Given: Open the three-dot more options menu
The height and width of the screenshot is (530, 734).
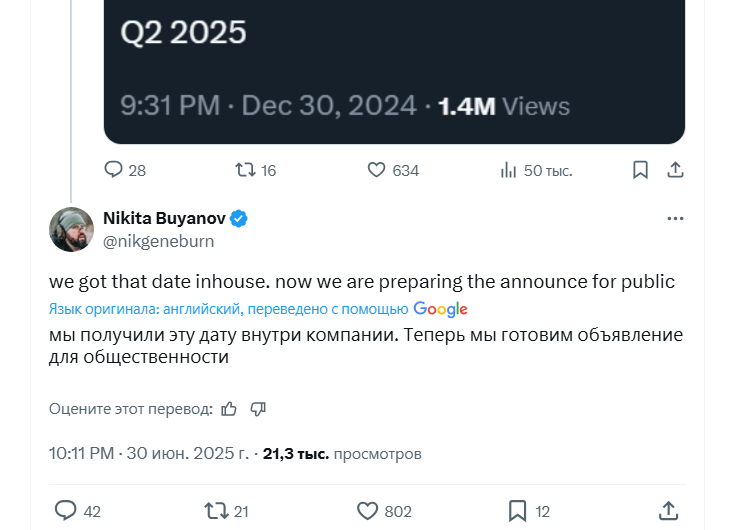Looking at the screenshot, I should click(675, 219).
